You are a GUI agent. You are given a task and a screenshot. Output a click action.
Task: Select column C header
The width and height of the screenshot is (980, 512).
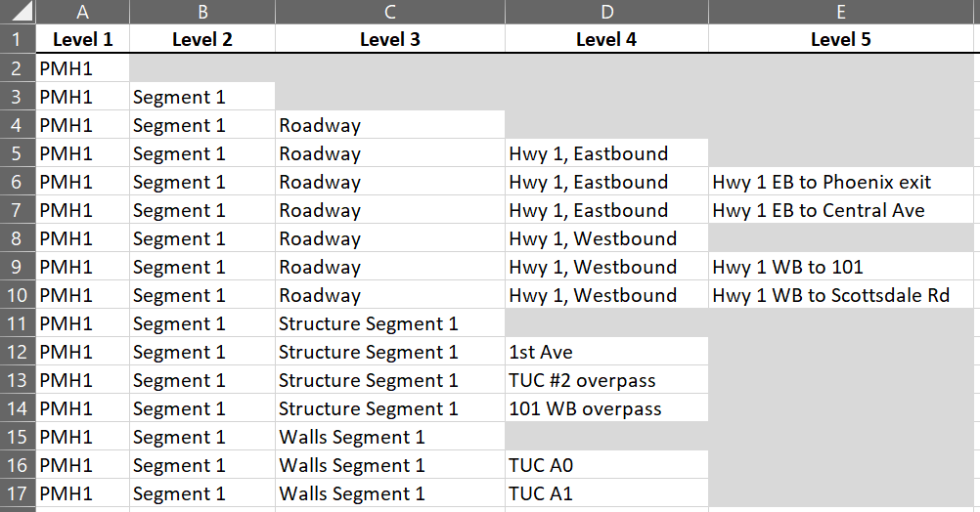pos(389,13)
